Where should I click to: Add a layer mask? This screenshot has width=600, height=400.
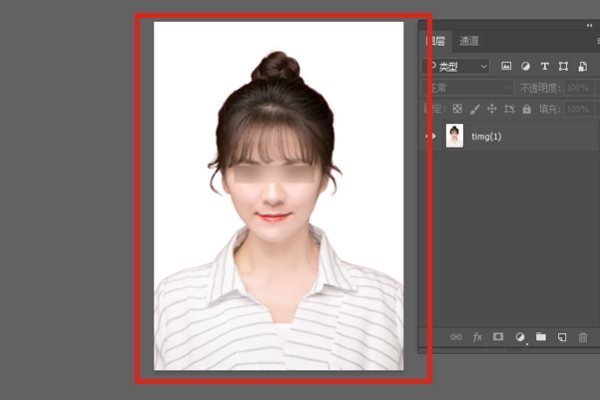tap(498, 336)
